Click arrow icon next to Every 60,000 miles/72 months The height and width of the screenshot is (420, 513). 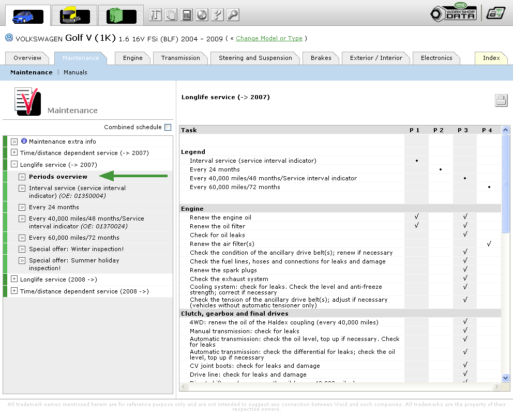coord(22,238)
